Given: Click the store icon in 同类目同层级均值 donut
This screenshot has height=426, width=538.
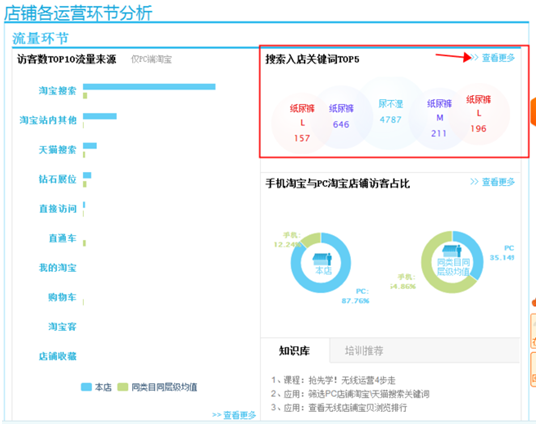Looking at the screenshot, I should [x=452, y=251].
